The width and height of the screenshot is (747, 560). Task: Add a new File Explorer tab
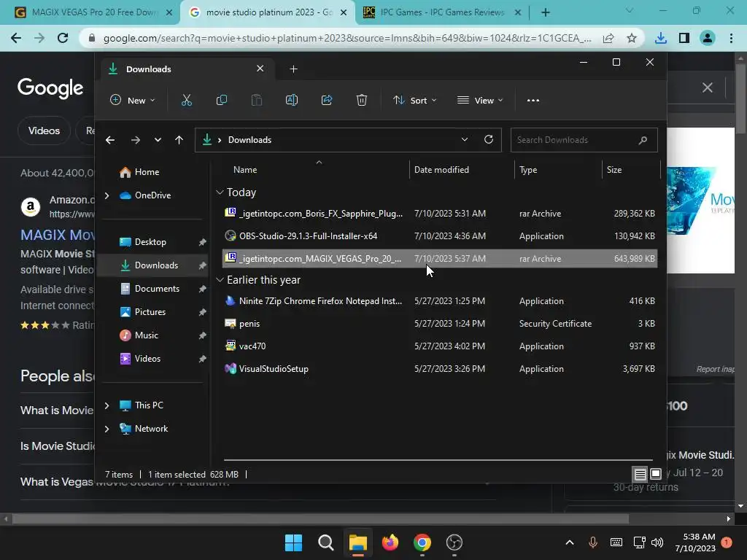293,69
